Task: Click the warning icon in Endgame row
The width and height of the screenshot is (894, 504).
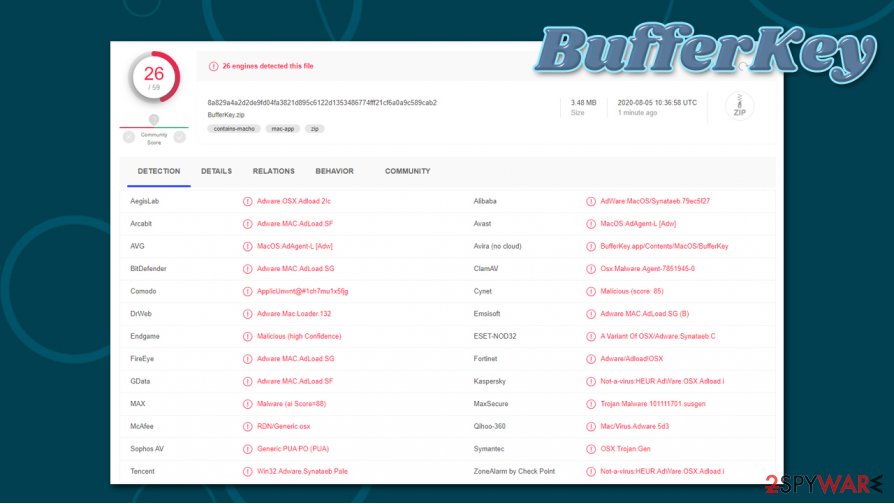Action: 247,336
